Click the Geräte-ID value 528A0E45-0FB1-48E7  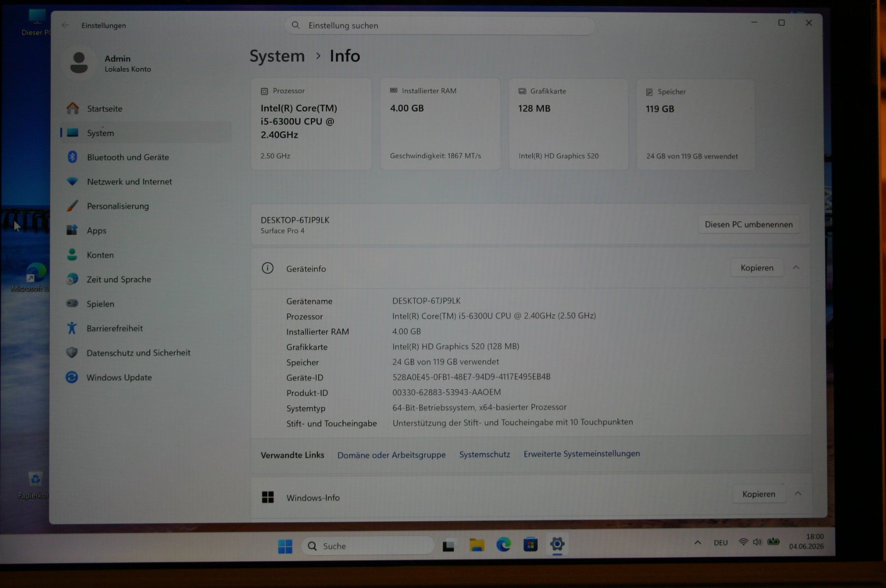[471, 377]
